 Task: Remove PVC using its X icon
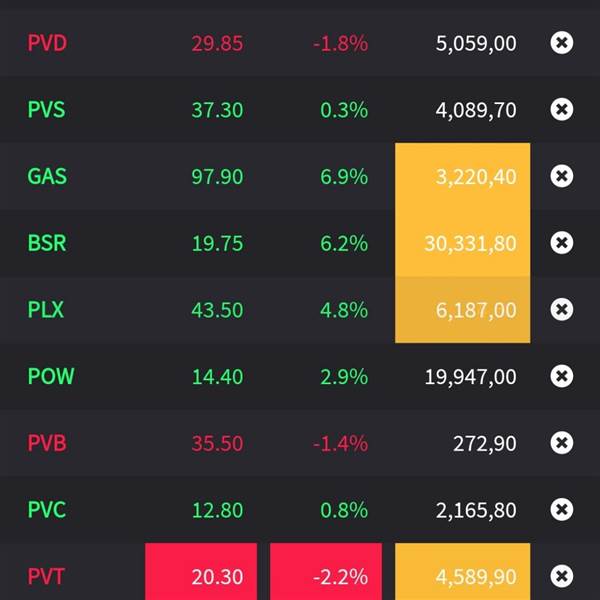click(x=562, y=510)
